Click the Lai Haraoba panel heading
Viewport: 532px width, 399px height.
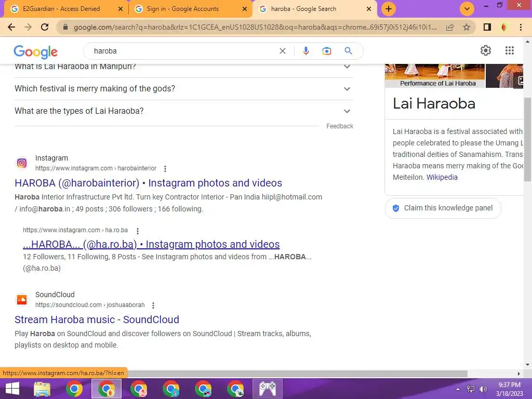pyautogui.click(x=434, y=103)
